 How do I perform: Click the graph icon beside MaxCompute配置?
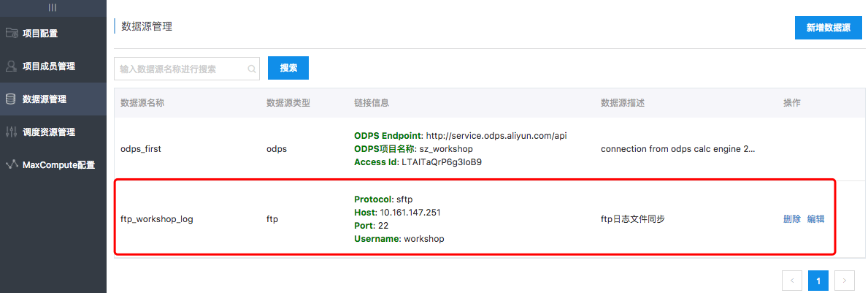click(11, 165)
